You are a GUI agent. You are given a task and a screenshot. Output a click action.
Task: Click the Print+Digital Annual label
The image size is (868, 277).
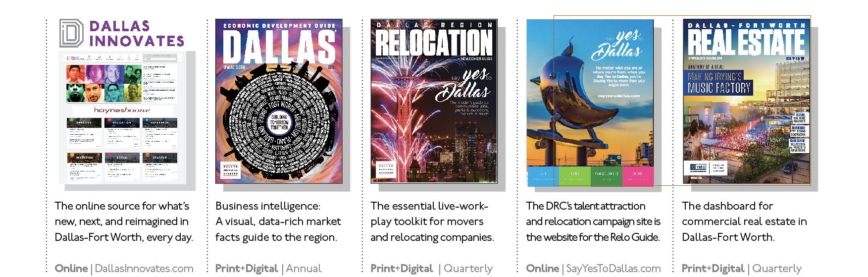coord(268,269)
